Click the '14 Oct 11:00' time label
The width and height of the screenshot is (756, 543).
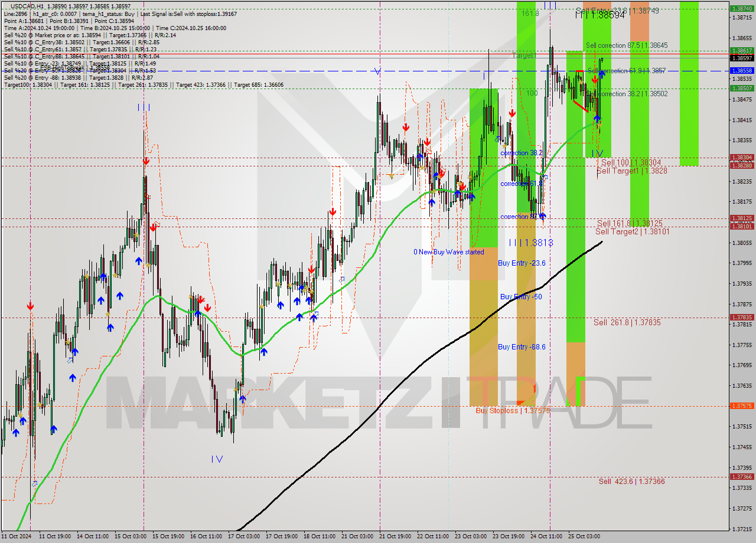(x=92, y=537)
